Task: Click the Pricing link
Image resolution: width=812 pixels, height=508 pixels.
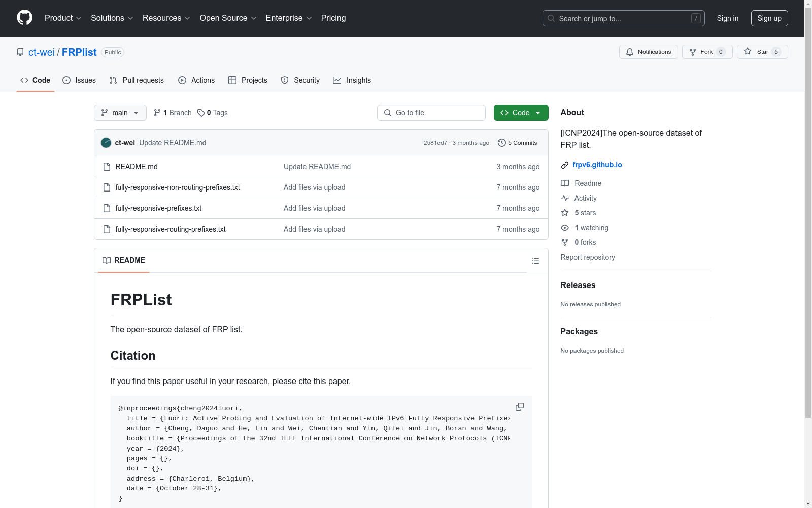Action: tap(333, 18)
